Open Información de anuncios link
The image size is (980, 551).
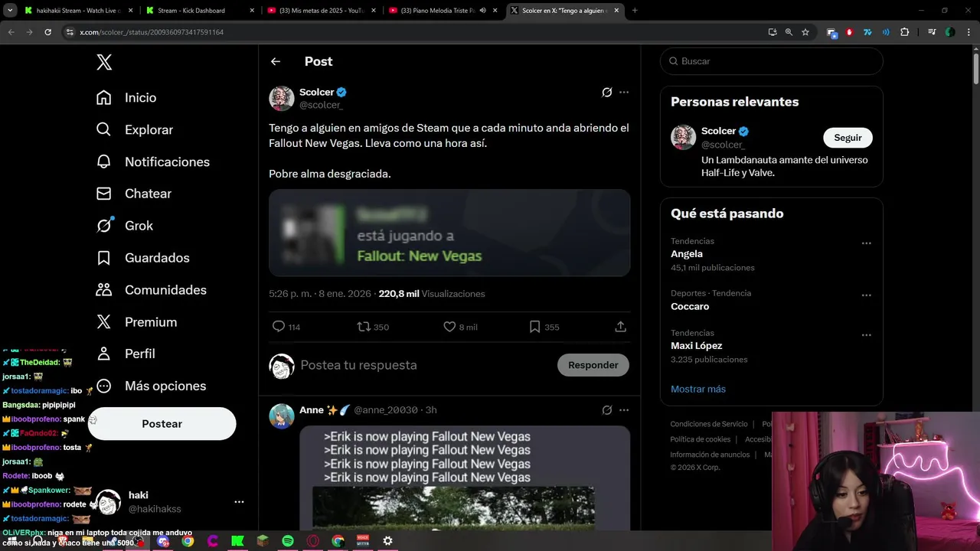pos(710,455)
